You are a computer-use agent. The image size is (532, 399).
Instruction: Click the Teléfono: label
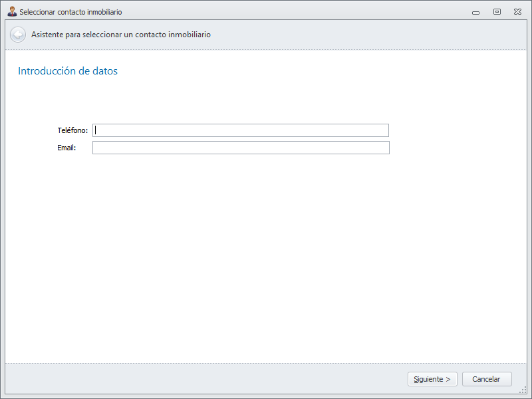click(72, 130)
